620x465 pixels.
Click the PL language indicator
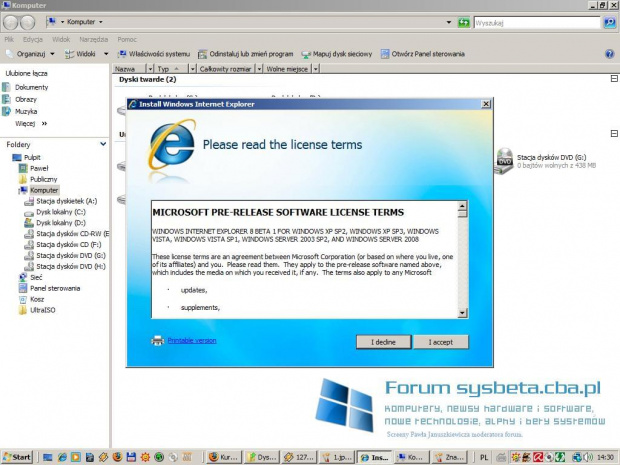[x=484, y=457]
